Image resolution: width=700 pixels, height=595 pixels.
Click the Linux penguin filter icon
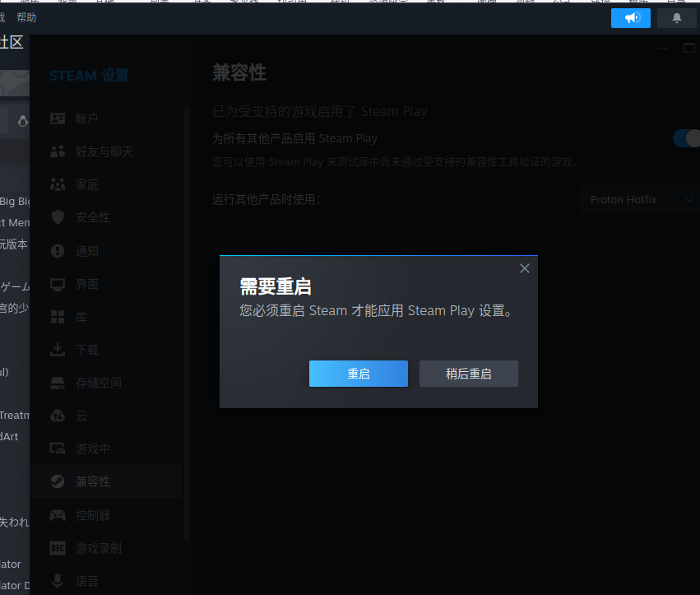[23, 121]
